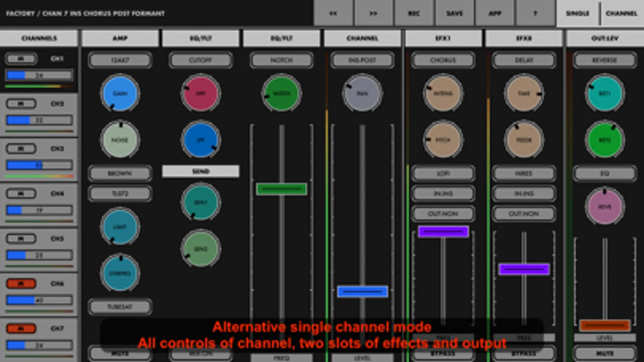The height and width of the screenshot is (362, 644).
Task: Select the EFX2 column header
Action: click(524, 38)
